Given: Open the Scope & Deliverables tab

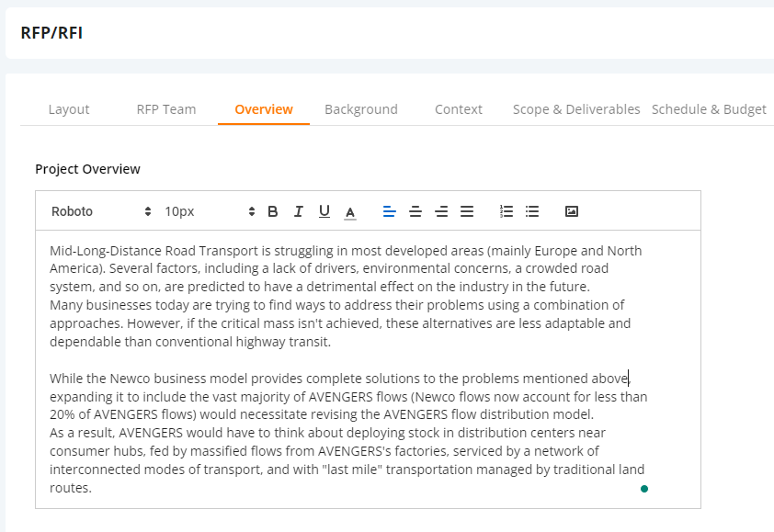Looking at the screenshot, I should point(576,109).
